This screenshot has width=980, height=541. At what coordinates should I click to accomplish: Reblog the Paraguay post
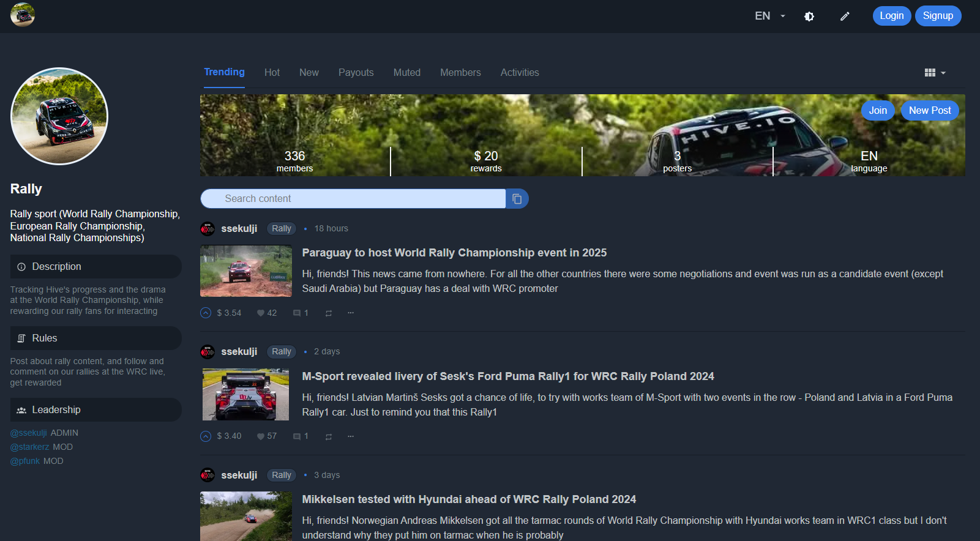329,313
